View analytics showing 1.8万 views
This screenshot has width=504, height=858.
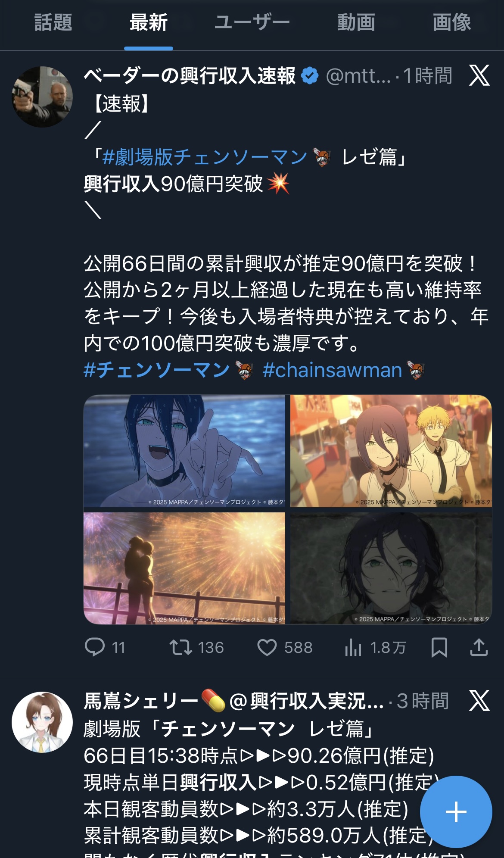(x=376, y=647)
